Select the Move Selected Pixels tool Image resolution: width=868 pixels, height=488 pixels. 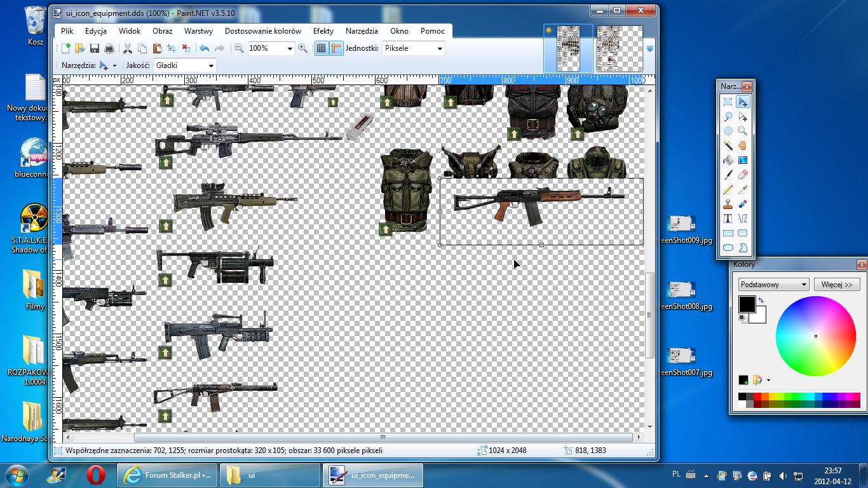(x=742, y=102)
